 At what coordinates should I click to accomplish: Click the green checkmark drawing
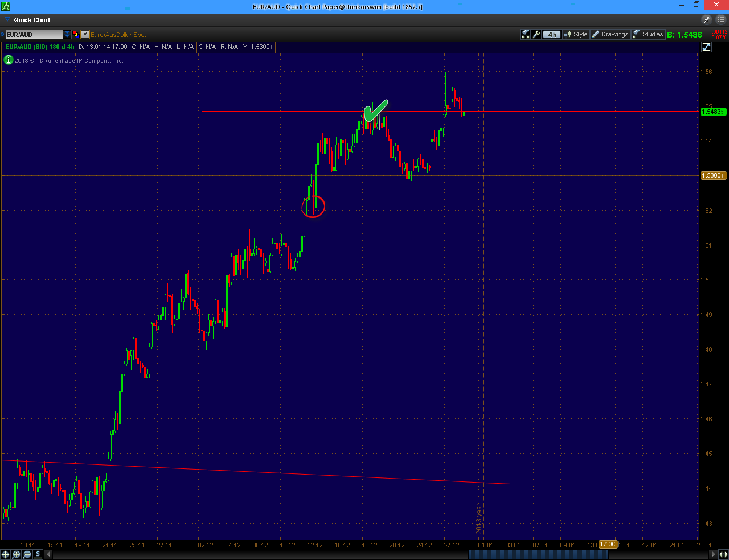tap(375, 110)
